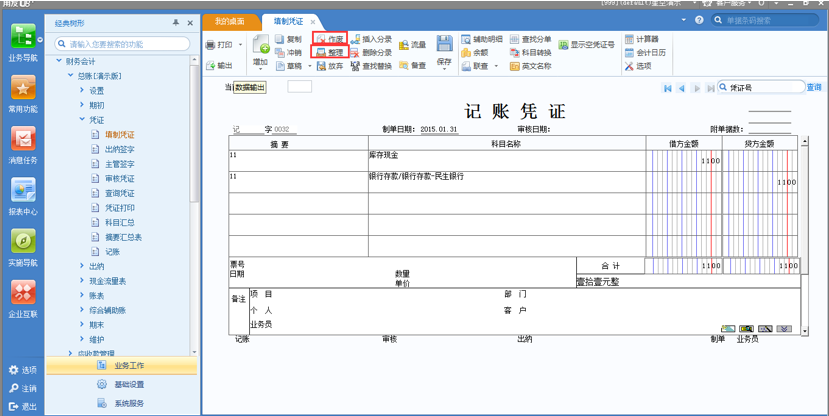Open 企业互联 in the left sidebar
The width and height of the screenshot is (829, 416).
[x=23, y=299]
